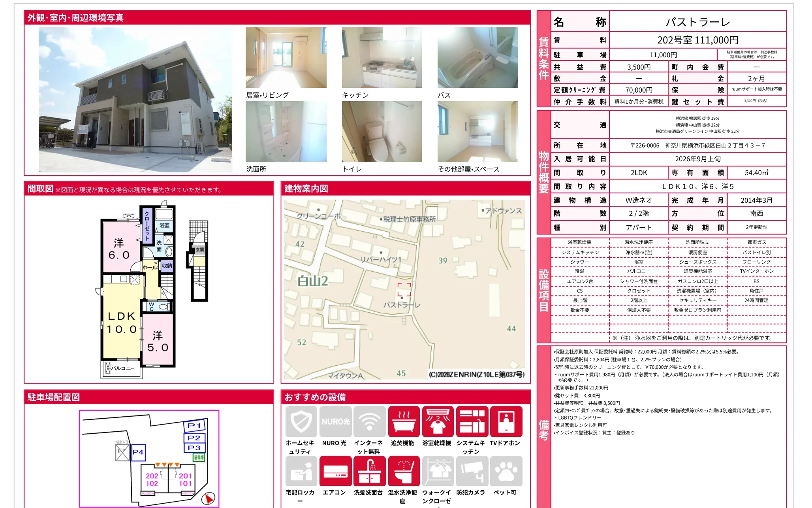Click the ガスコンロ2口以上 equipment cell
Screen dimensions: 812x508
pos(697,281)
